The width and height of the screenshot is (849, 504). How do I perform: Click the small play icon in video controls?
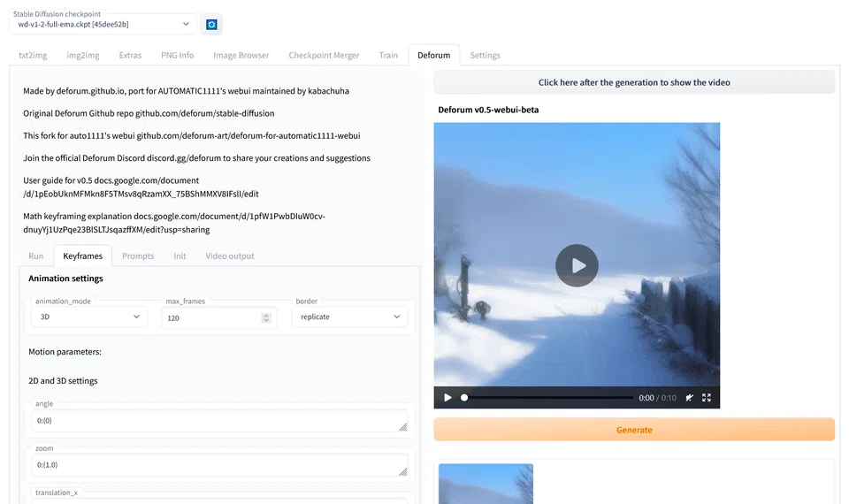coord(447,397)
